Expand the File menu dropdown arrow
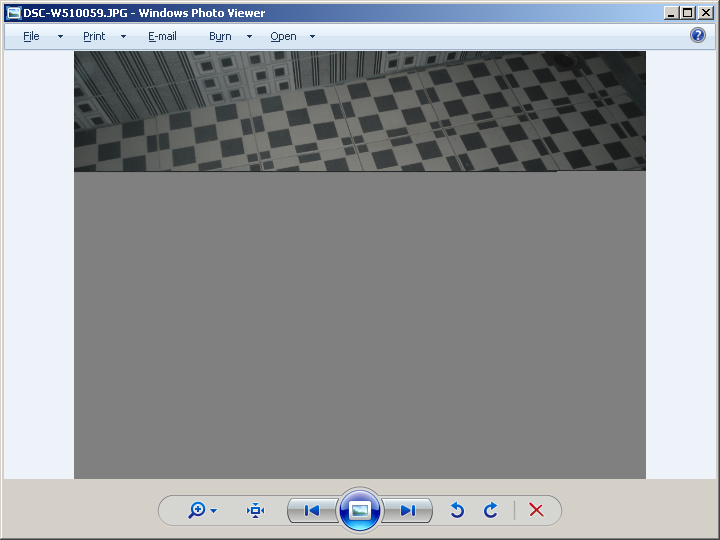720x540 pixels. (x=60, y=36)
